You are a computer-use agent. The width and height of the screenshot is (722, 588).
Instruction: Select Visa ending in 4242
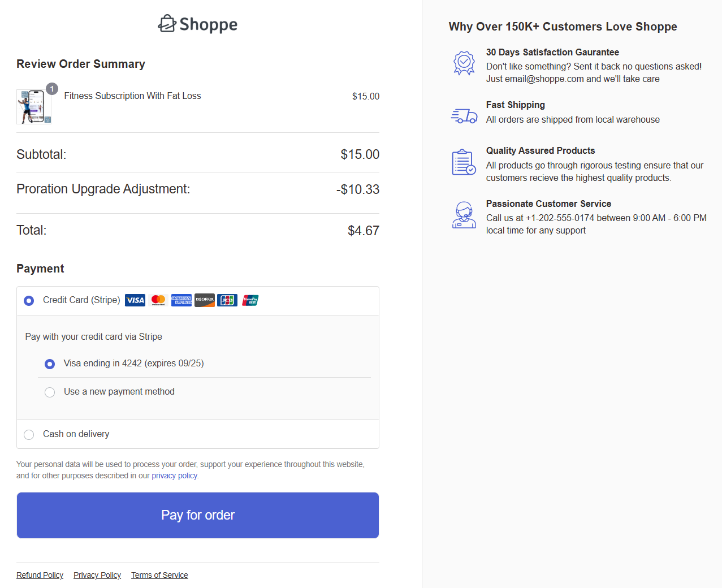coord(49,364)
